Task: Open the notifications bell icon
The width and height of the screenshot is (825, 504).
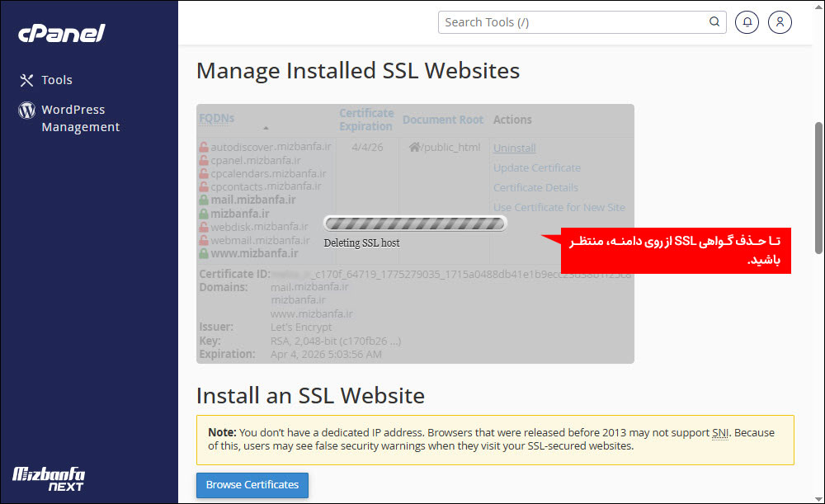Action: pyautogui.click(x=747, y=22)
